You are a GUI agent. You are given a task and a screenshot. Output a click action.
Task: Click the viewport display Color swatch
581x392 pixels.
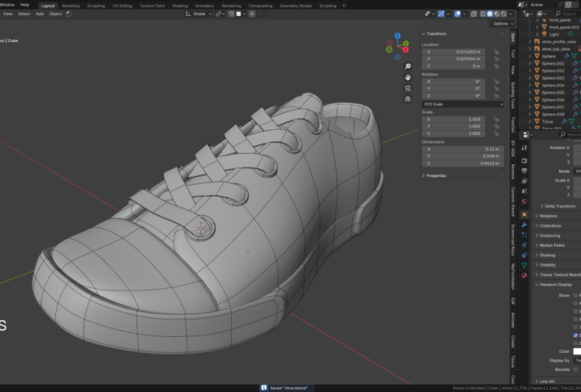[577, 351]
